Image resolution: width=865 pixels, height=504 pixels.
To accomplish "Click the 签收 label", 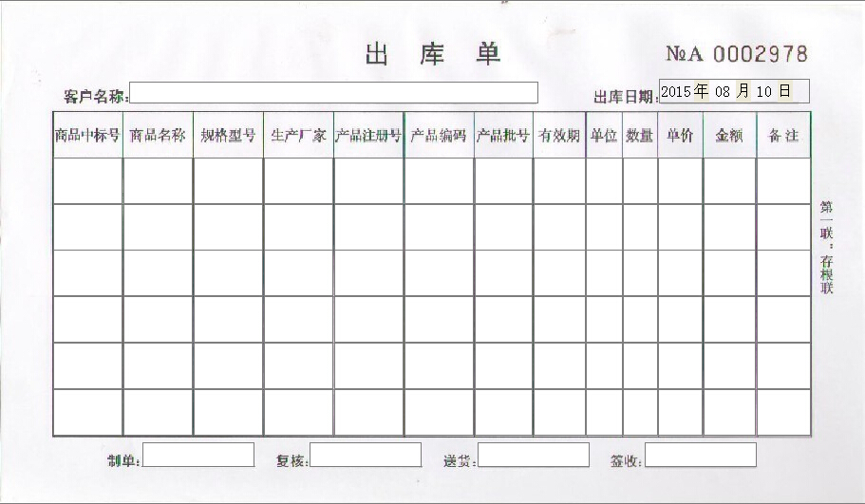I will [626, 460].
